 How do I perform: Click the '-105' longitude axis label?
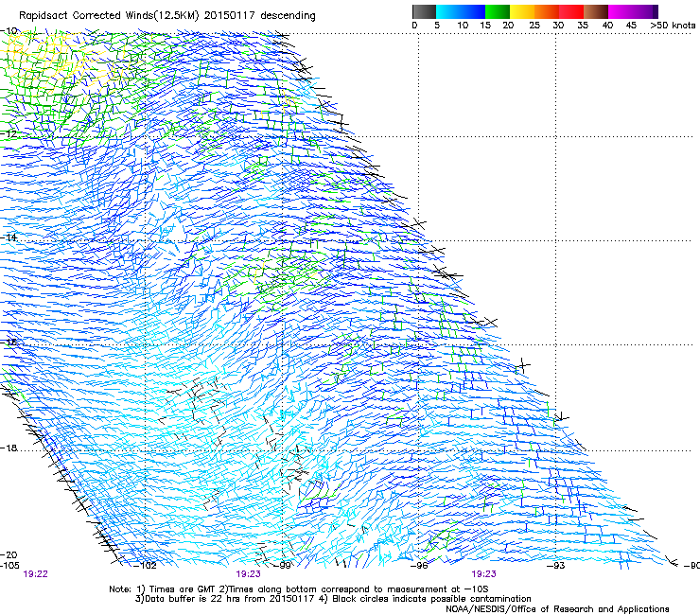[9, 566]
